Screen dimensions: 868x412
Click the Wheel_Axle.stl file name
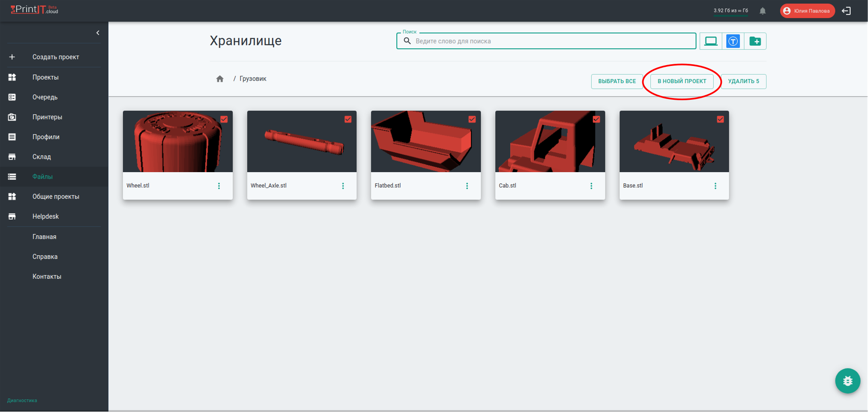tap(269, 186)
